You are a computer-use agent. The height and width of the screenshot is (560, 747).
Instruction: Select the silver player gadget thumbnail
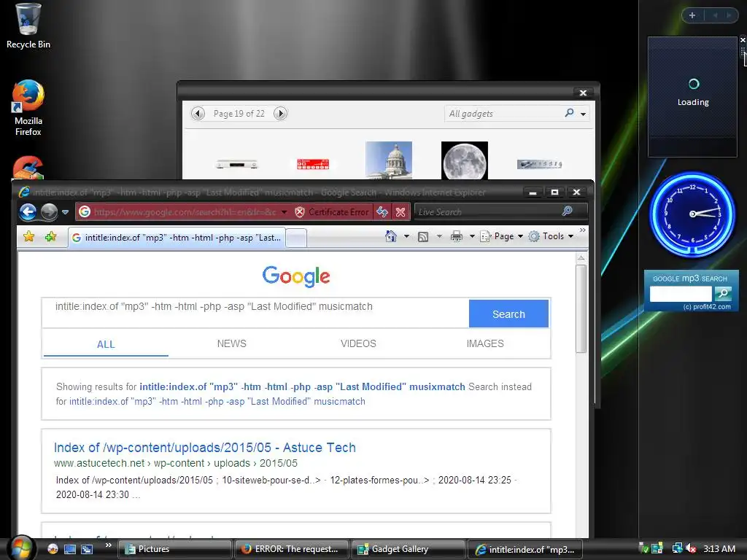237,165
